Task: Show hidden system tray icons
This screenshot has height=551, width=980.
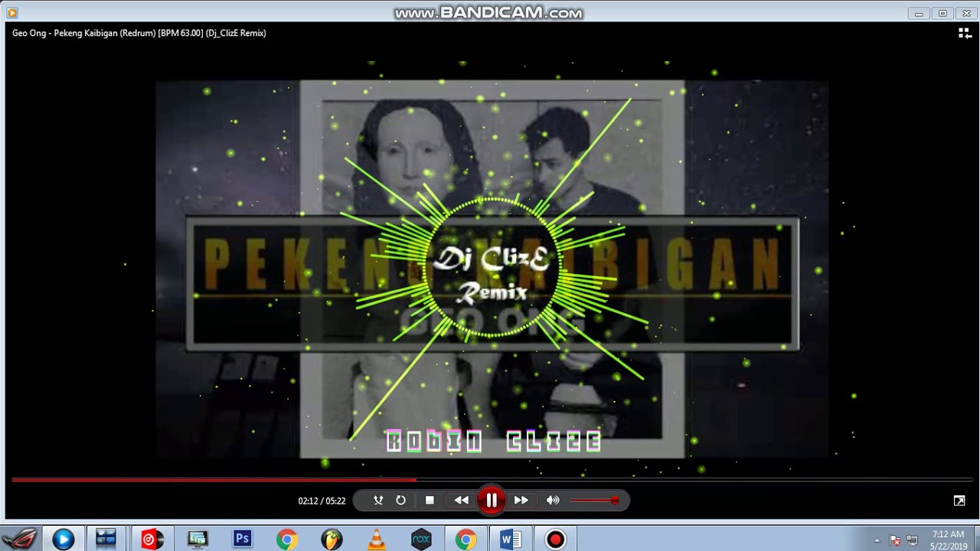Action: point(877,540)
